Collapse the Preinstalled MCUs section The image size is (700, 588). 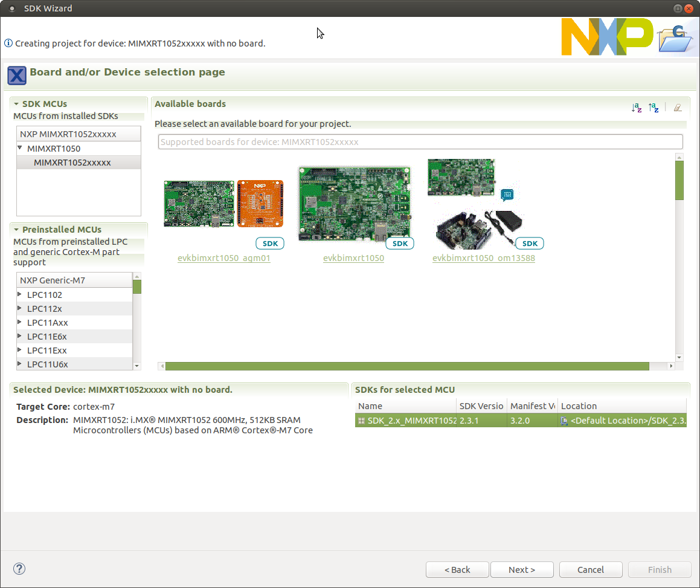[x=16, y=230]
